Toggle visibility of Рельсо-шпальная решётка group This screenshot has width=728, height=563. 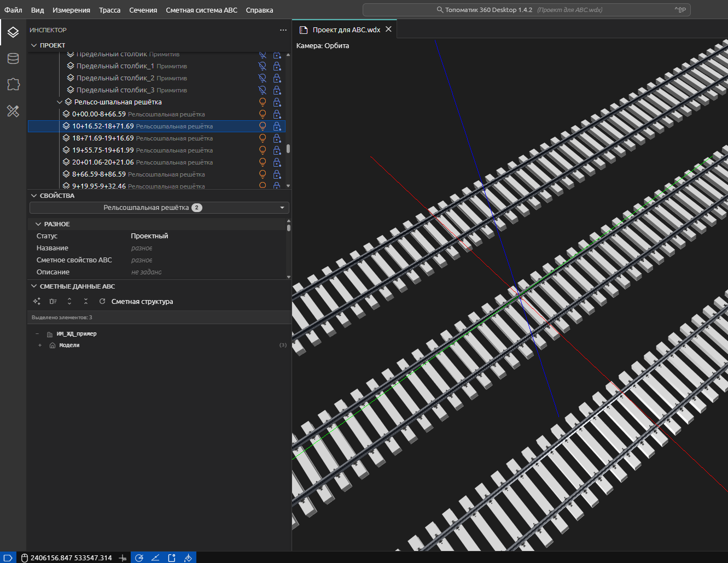[x=263, y=102]
